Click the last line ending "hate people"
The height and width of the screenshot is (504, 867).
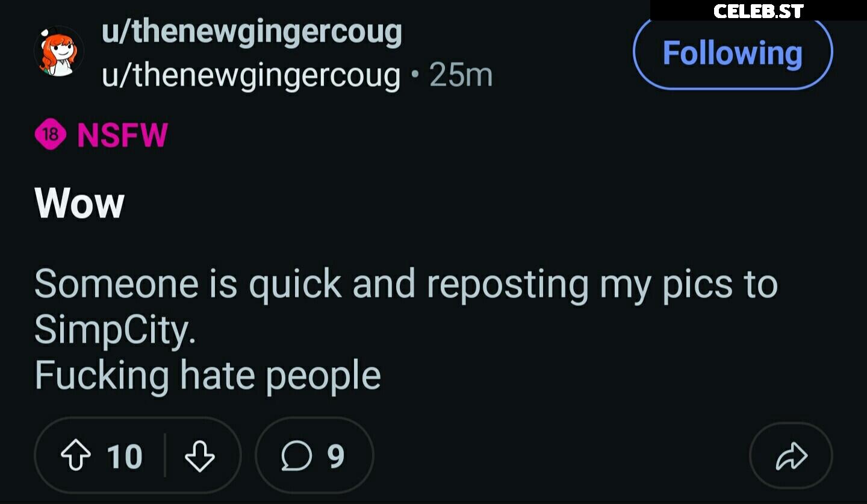pos(208,375)
